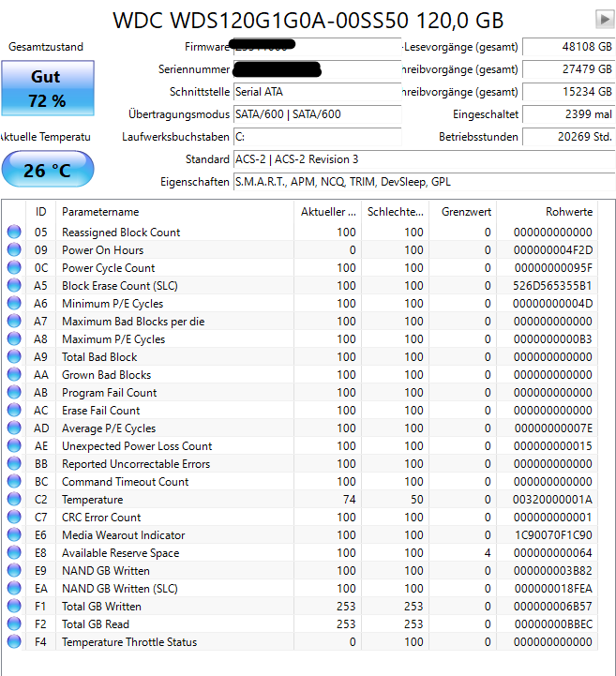This screenshot has height=676, width=616.
Task: Click status orb for Grown Bad Blocks
Action: (x=14, y=375)
